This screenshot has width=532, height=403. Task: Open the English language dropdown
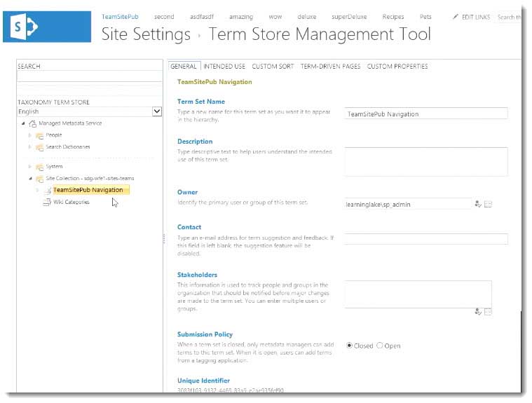click(x=157, y=111)
